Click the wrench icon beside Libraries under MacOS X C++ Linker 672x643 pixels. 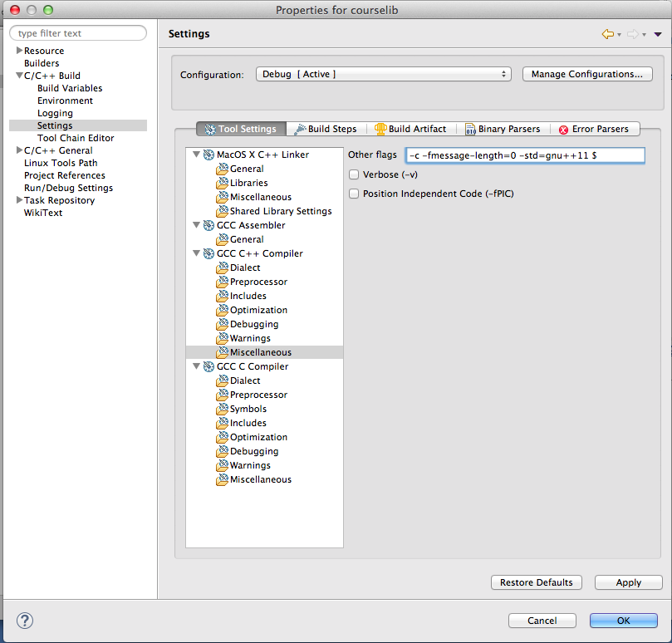point(223,183)
